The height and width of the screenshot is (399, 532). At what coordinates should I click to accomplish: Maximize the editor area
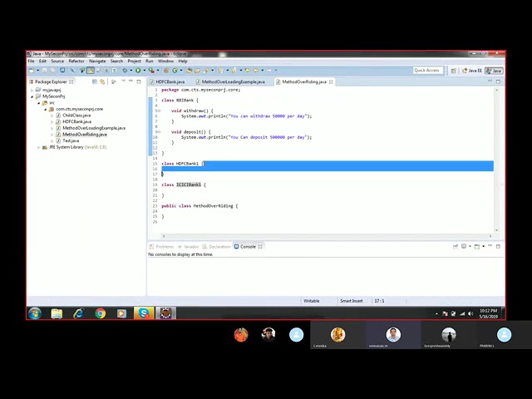[498, 81]
